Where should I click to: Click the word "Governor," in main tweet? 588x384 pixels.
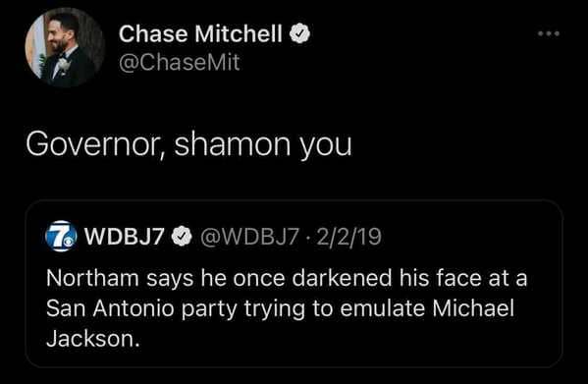[x=95, y=145]
